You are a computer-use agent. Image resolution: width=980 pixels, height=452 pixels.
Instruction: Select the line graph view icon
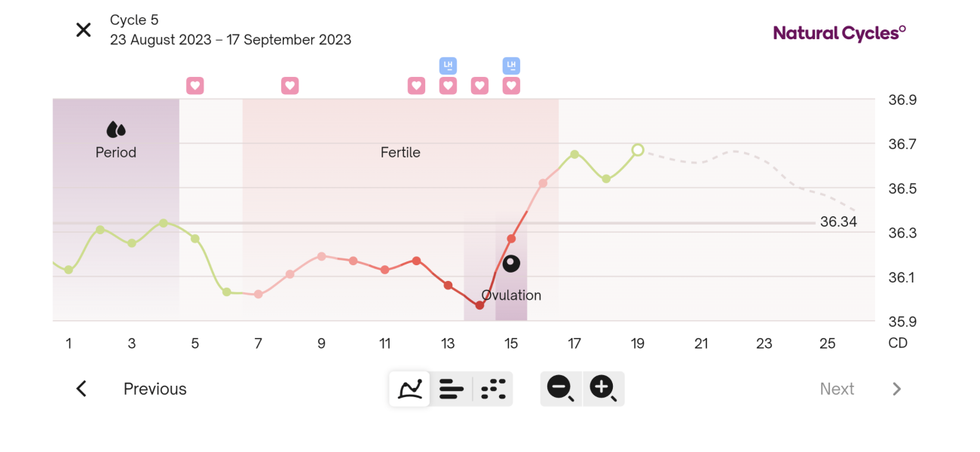409,389
